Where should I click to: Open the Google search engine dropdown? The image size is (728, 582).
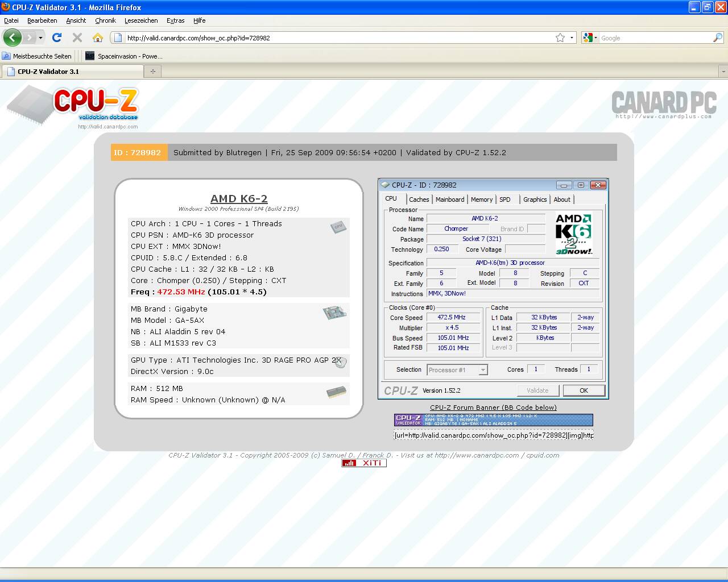(x=591, y=38)
